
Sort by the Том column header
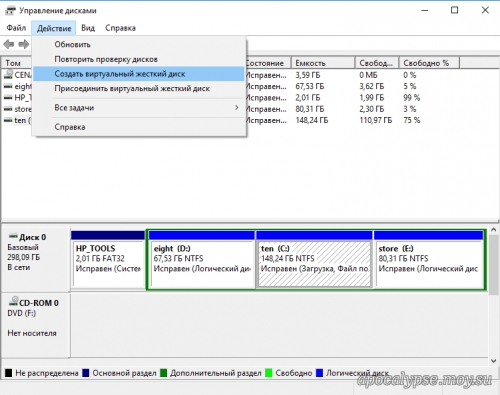click(x=17, y=63)
